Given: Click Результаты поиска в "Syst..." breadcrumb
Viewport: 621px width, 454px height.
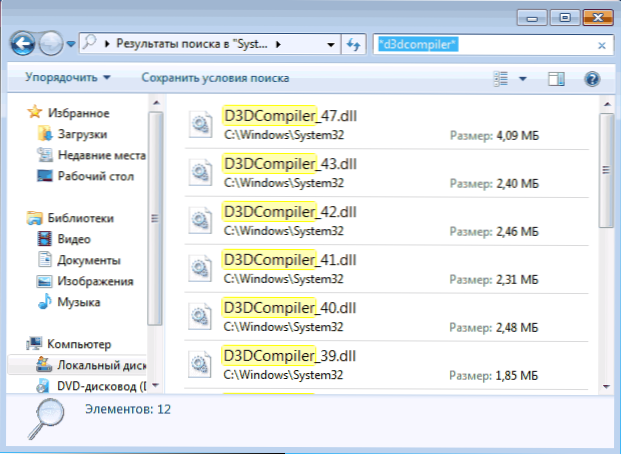Looking at the screenshot, I should pos(192,44).
